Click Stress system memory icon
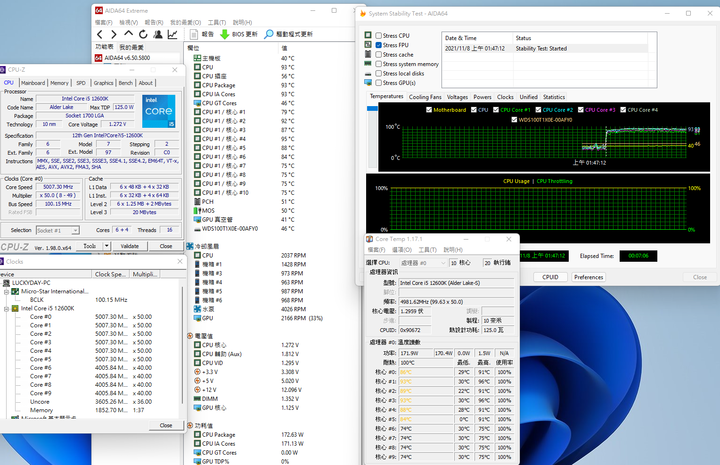This screenshot has height=465, width=720. pyautogui.click(x=368, y=63)
